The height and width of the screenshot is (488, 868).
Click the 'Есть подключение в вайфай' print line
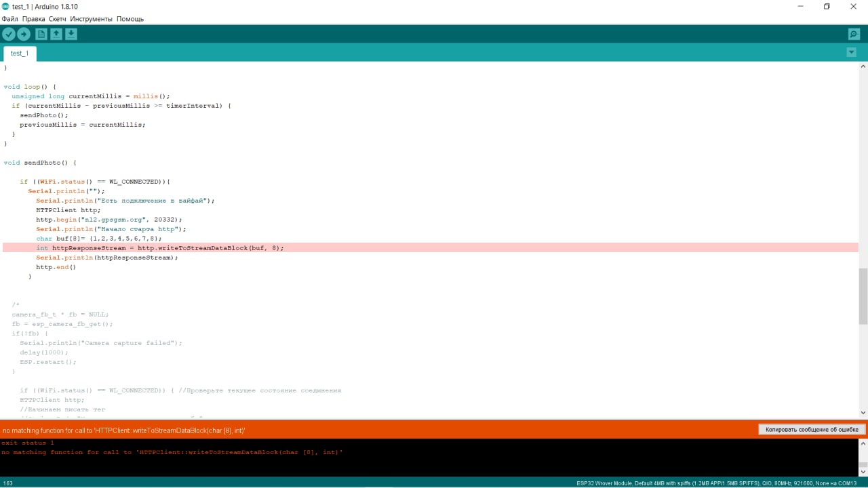pos(125,201)
